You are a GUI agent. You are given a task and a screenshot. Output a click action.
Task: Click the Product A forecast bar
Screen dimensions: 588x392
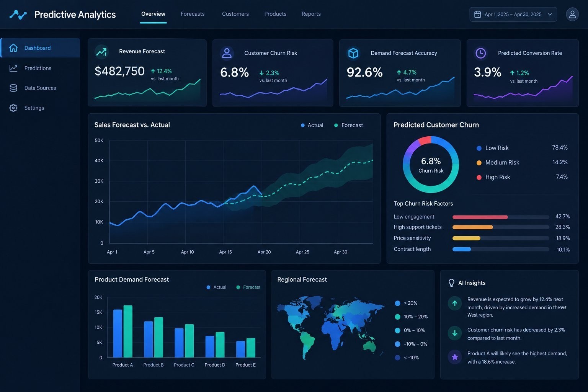pyautogui.click(x=128, y=331)
